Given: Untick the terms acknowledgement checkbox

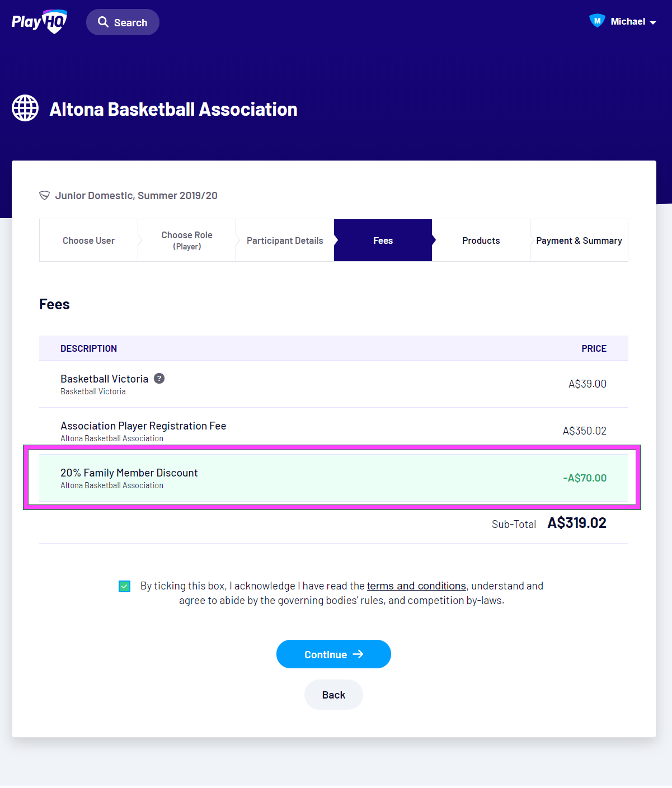Looking at the screenshot, I should [x=124, y=586].
